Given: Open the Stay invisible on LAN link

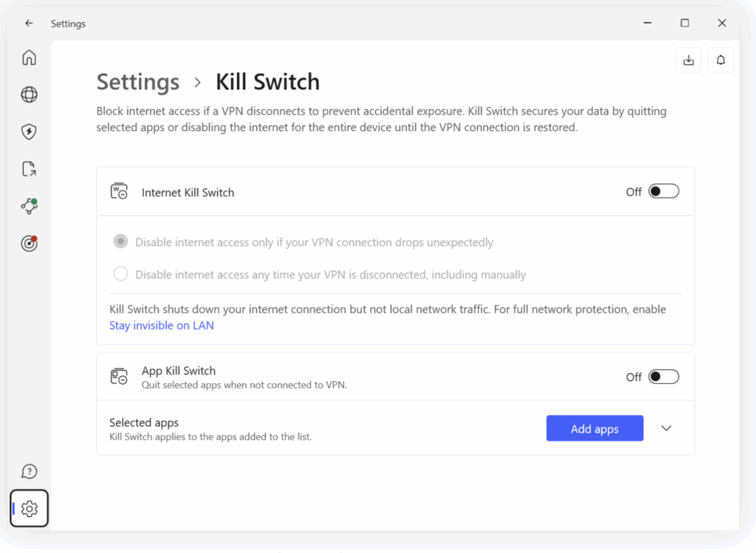Looking at the screenshot, I should point(162,326).
